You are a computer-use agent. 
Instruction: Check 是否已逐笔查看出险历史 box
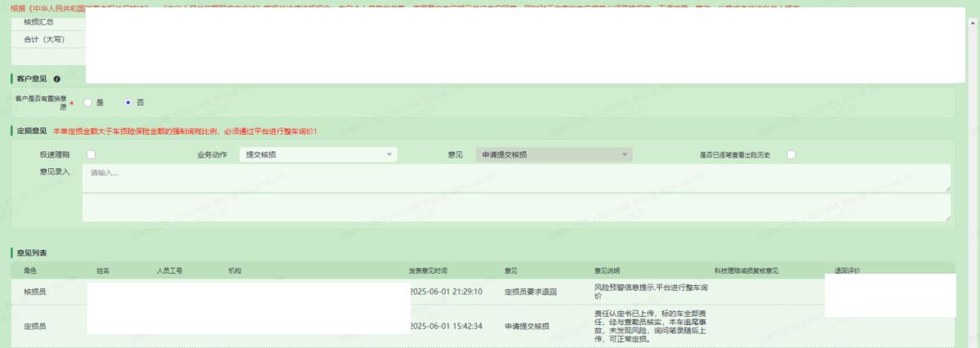pyautogui.click(x=791, y=154)
